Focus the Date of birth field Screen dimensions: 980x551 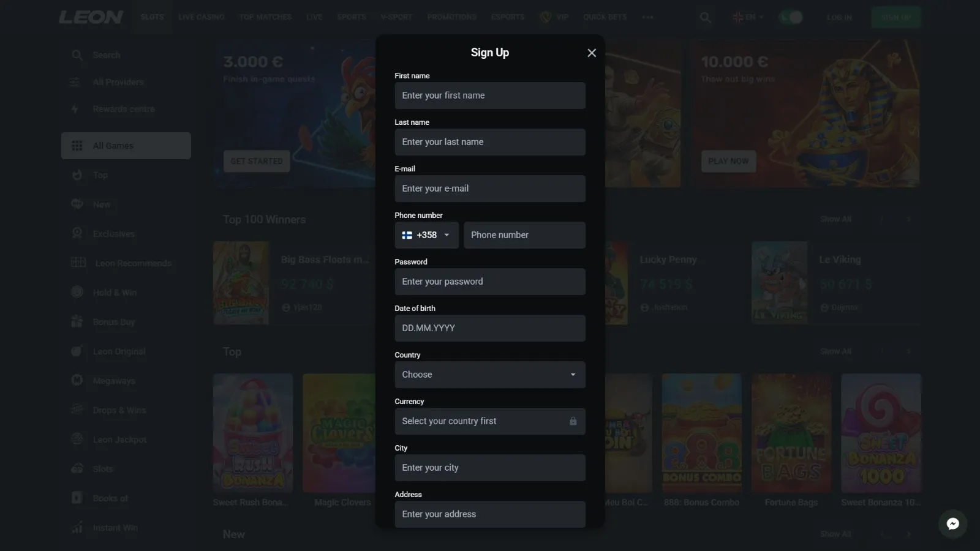[490, 328]
